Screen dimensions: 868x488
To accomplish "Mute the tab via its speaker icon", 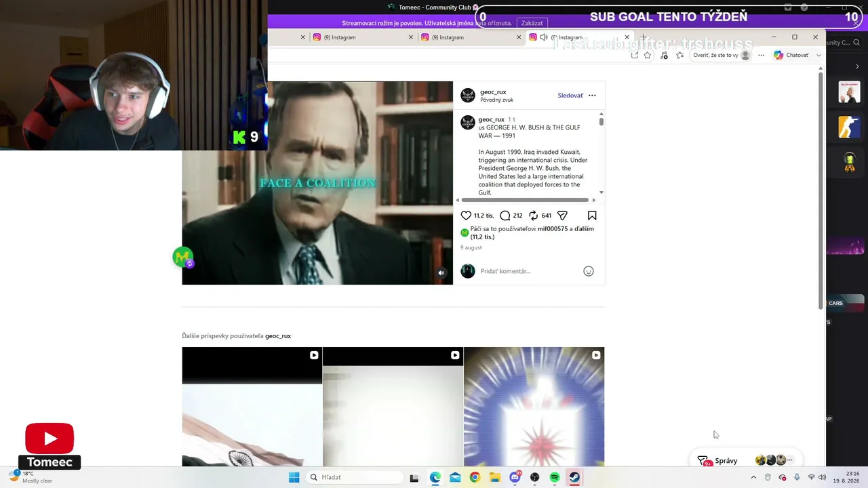I will (x=543, y=37).
